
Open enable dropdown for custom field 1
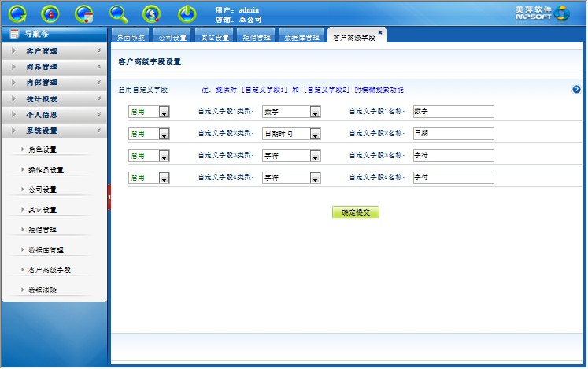pyautogui.click(x=164, y=113)
